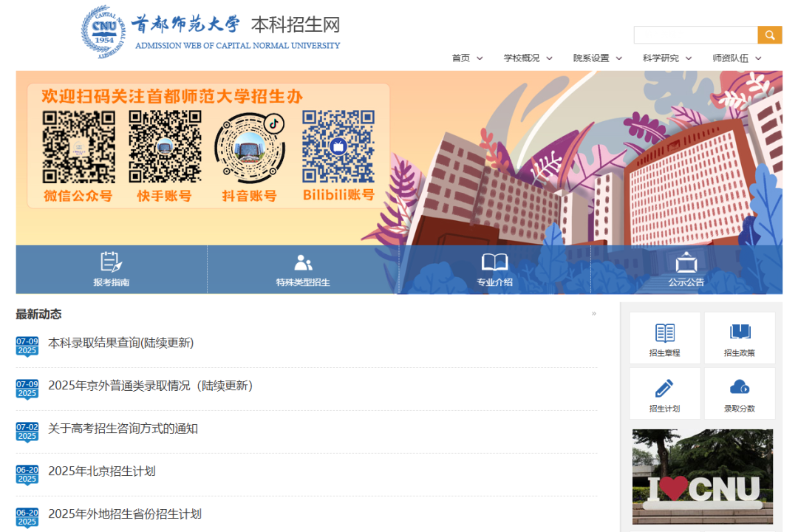Open the 首页 menu item
The image size is (798, 532).
[461, 58]
